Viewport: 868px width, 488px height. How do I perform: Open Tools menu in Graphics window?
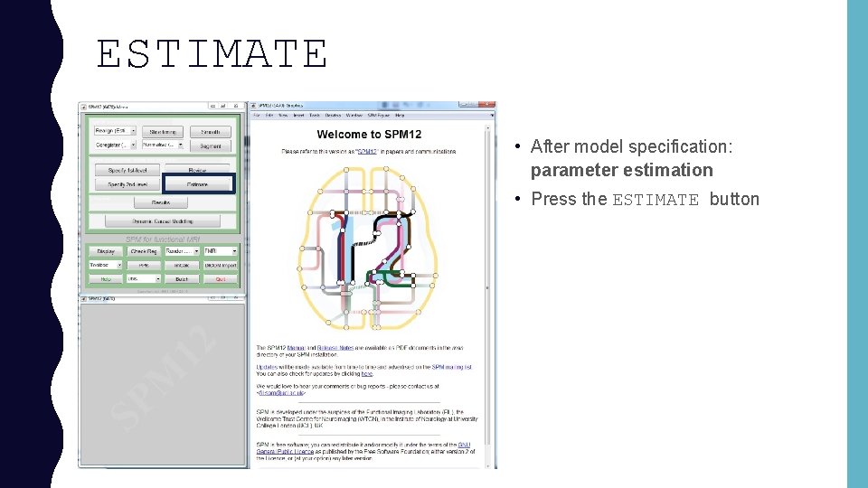315,115
